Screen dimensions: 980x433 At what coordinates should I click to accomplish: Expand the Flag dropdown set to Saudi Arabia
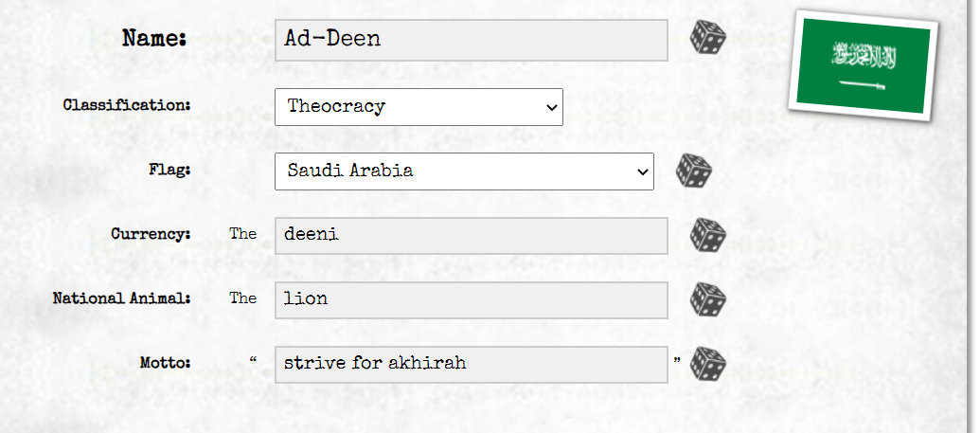click(x=464, y=171)
